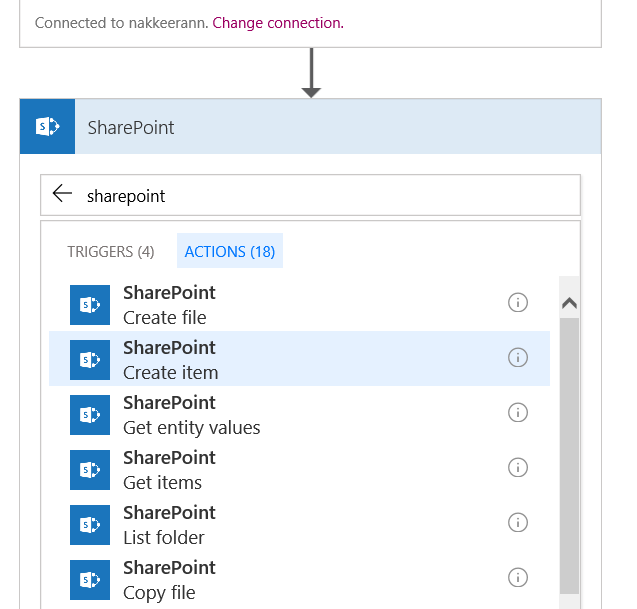The height and width of the screenshot is (609, 637).
Task: Show info for Get entity values
Action: tap(518, 412)
